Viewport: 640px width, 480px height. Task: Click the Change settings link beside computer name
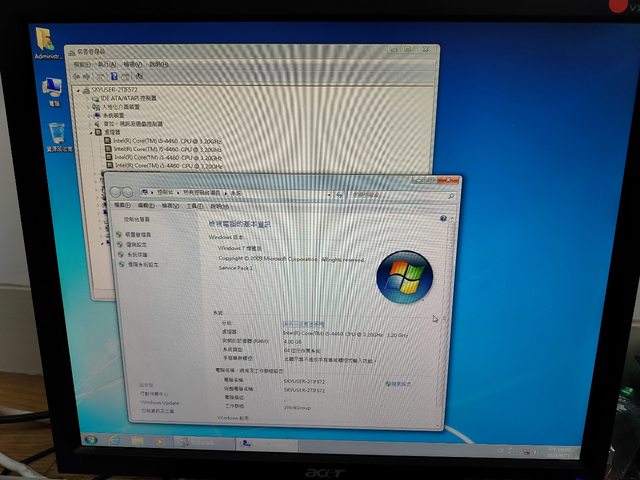(x=400, y=383)
